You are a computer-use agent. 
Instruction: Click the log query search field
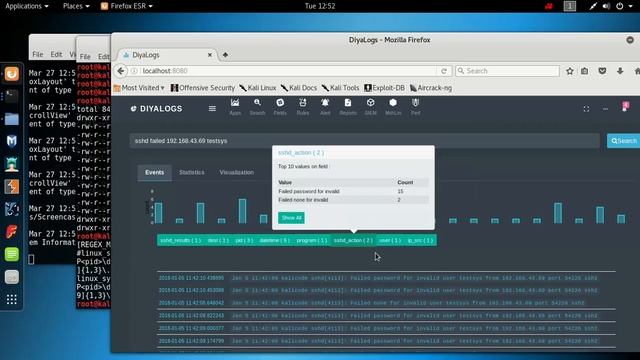click(364, 141)
